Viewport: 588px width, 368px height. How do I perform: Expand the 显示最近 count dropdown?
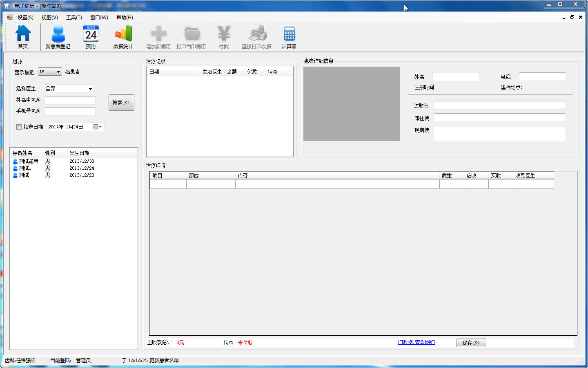(58, 72)
